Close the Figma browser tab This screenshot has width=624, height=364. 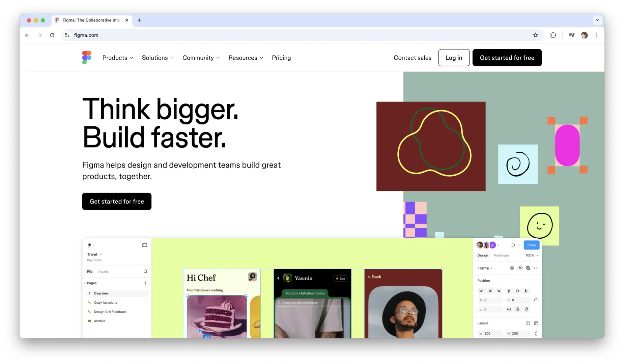127,20
